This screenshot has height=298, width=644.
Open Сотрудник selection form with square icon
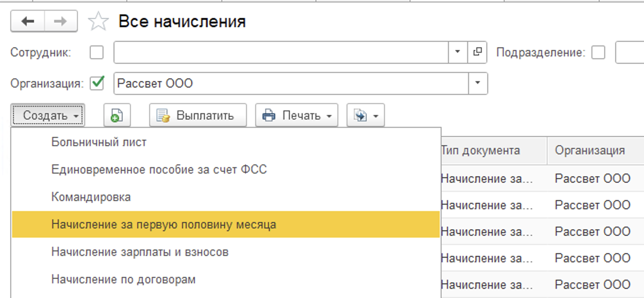(x=478, y=52)
